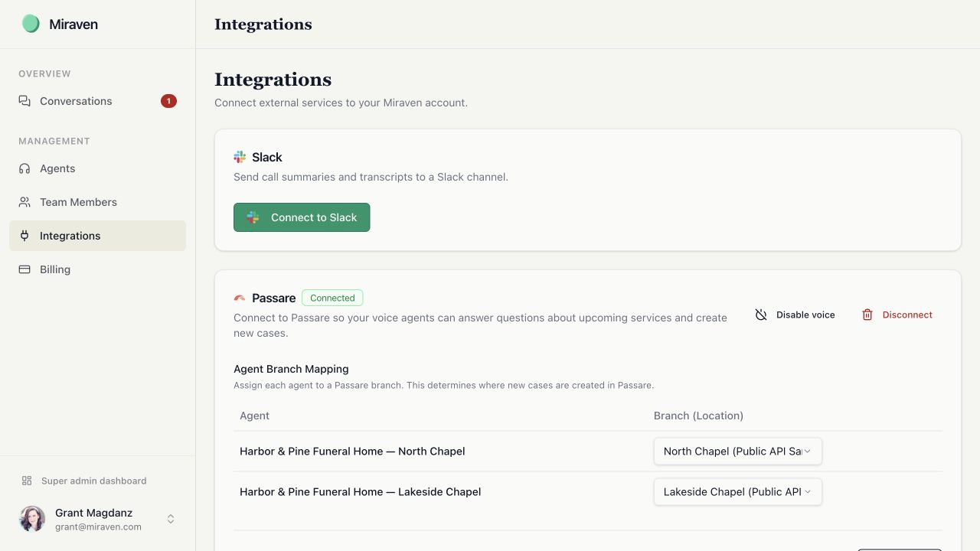The height and width of the screenshot is (551, 980).
Task: Disable voice for Passare integration
Action: click(795, 315)
